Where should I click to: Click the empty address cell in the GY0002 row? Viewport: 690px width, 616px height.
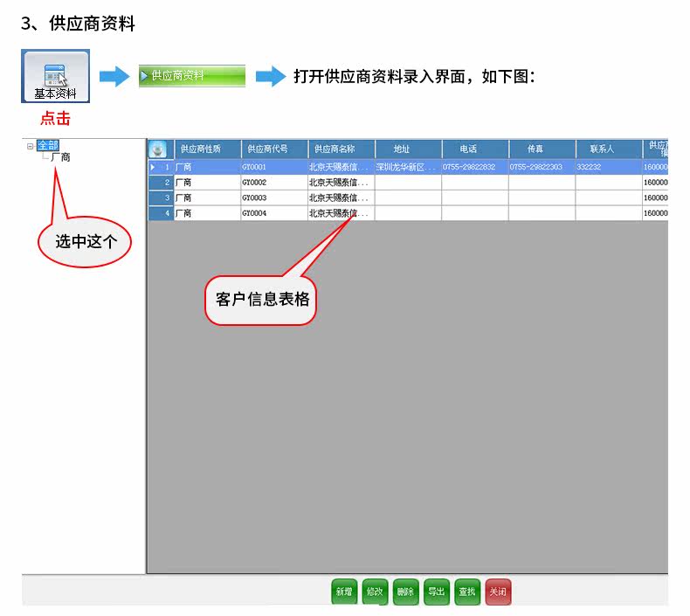coord(408,183)
